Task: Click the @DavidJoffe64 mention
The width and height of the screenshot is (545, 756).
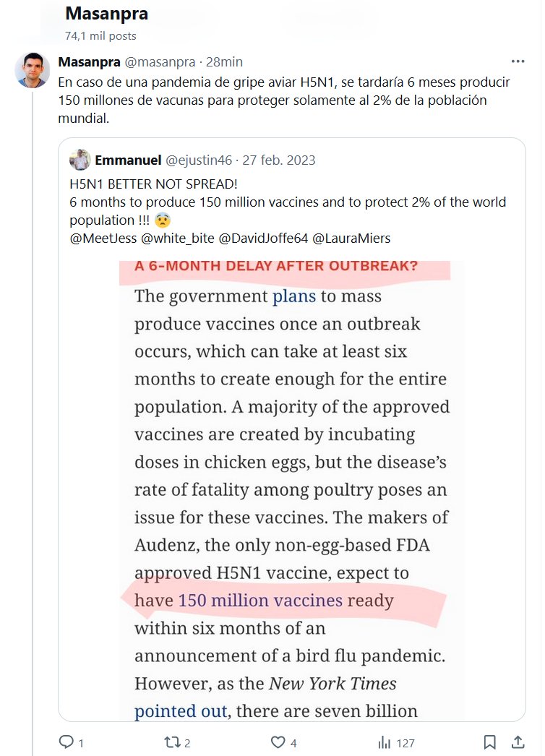Action: [x=265, y=239]
